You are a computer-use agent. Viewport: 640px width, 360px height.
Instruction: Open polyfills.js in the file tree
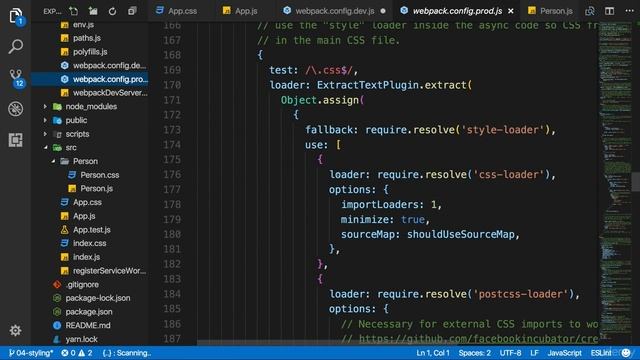90,52
